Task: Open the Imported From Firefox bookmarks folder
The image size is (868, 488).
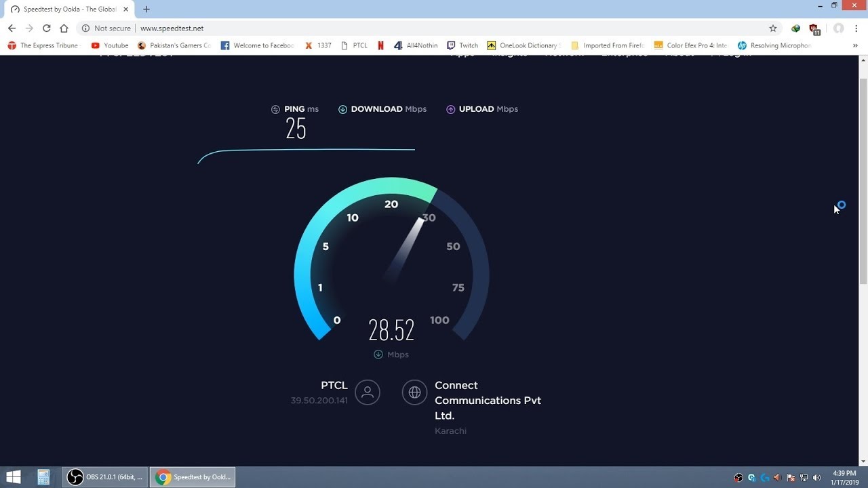Action: pyautogui.click(x=608, y=45)
